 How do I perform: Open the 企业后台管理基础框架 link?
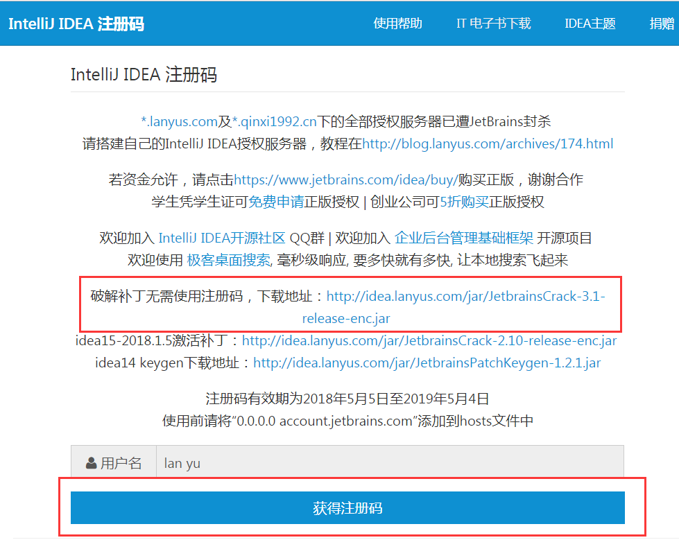[x=464, y=238]
